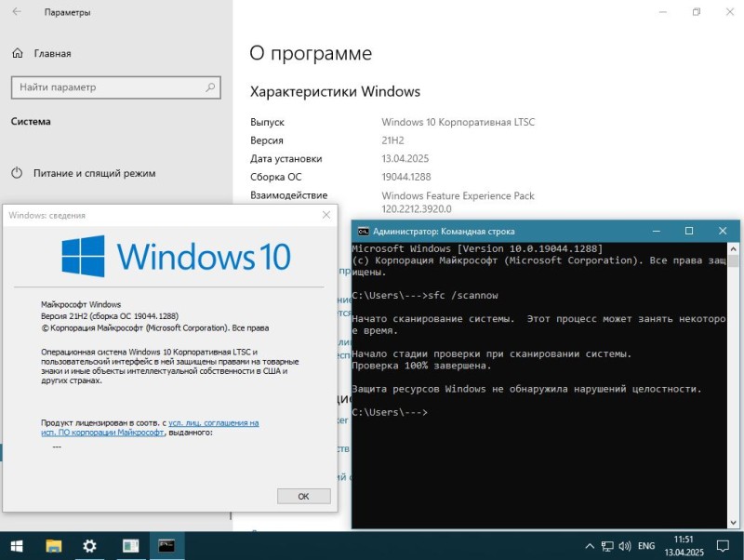Show hidden tray icons with the chevron
Viewport: 744px width, 560px height.
(x=590, y=546)
